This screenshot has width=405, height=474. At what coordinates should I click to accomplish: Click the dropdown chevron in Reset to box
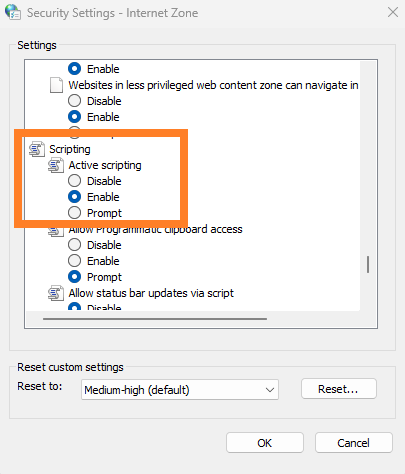point(270,390)
